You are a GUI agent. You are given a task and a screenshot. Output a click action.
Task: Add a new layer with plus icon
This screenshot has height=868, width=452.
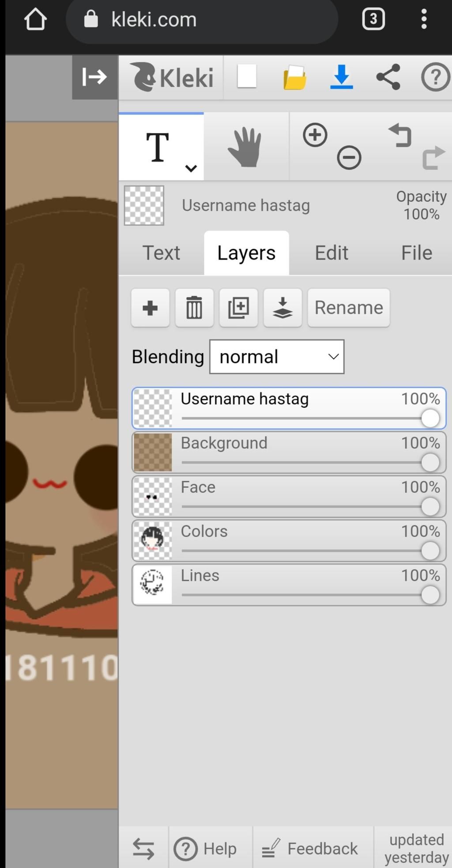click(150, 308)
